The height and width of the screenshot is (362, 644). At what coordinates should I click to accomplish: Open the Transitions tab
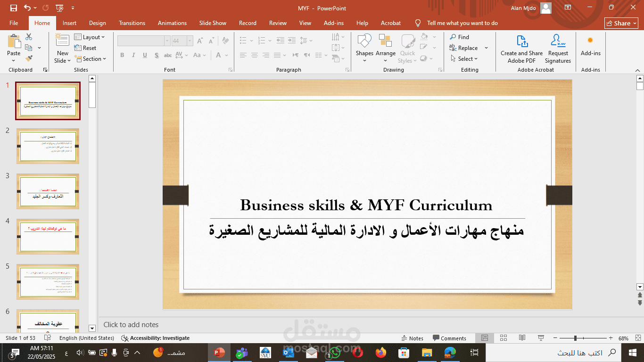point(132,23)
